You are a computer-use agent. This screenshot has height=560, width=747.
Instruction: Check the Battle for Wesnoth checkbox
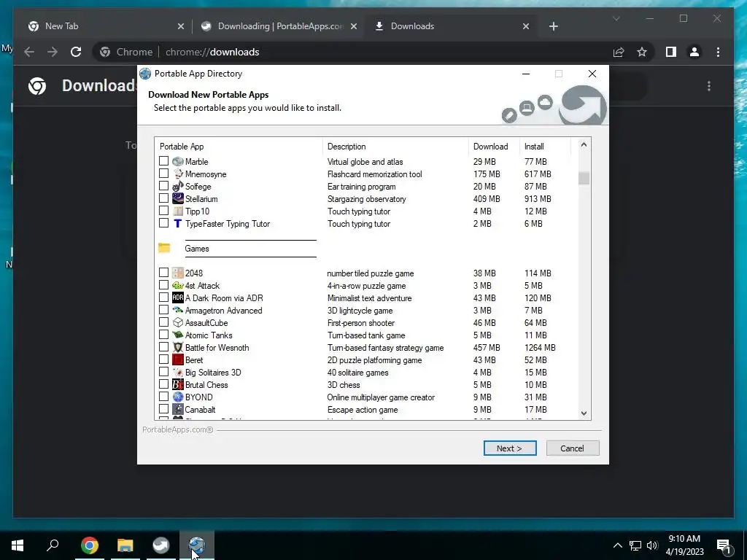(x=163, y=346)
